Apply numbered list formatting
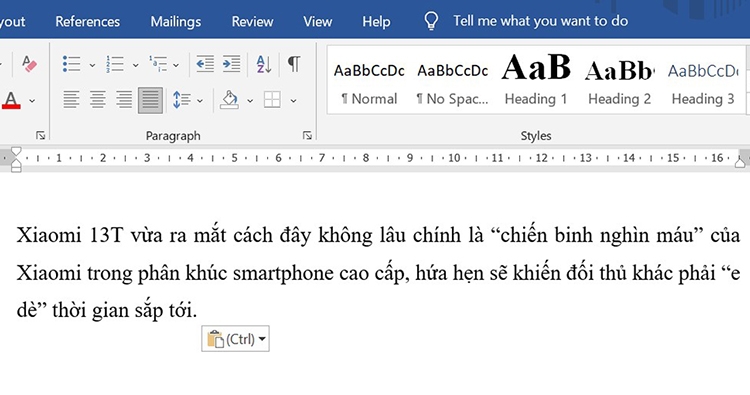The image size is (750, 395). (x=114, y=64)
